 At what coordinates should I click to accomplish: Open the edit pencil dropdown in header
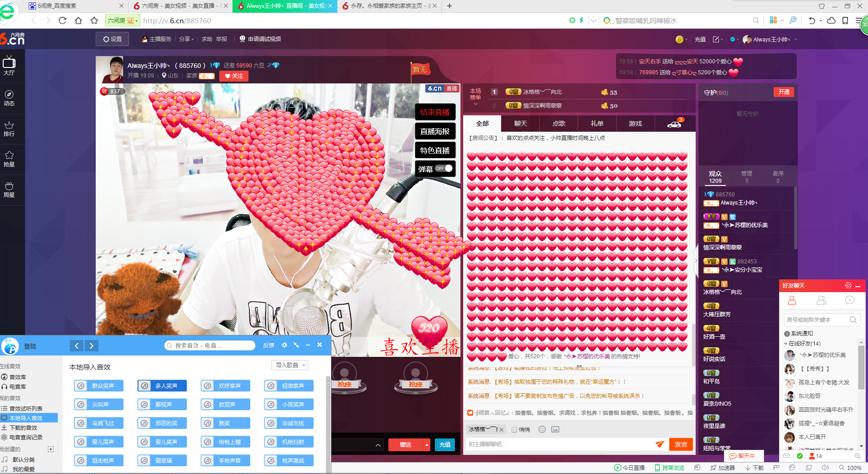coord(718,40)
